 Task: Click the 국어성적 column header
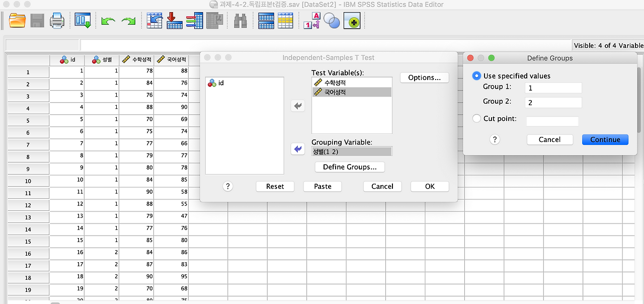(171, 60)
